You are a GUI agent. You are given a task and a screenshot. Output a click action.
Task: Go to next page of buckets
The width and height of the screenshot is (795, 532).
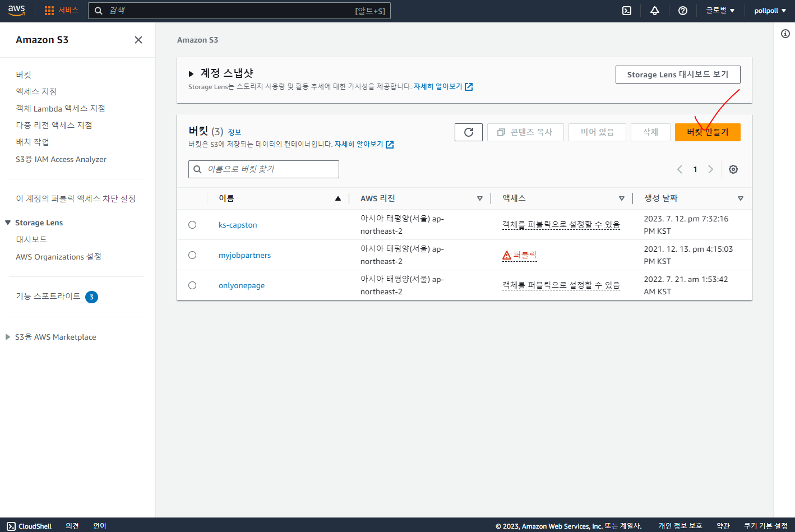[710, 169]
